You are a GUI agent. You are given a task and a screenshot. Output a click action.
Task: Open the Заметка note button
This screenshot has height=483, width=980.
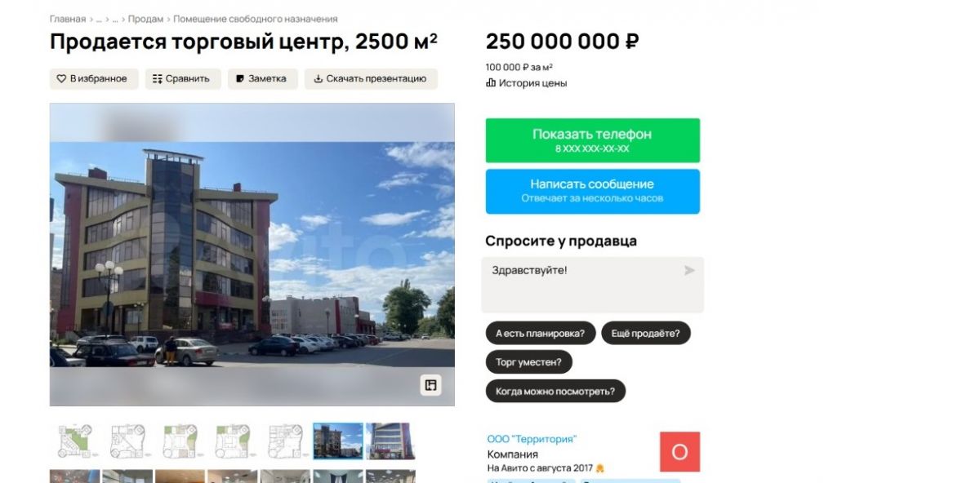tap(262, 79)
